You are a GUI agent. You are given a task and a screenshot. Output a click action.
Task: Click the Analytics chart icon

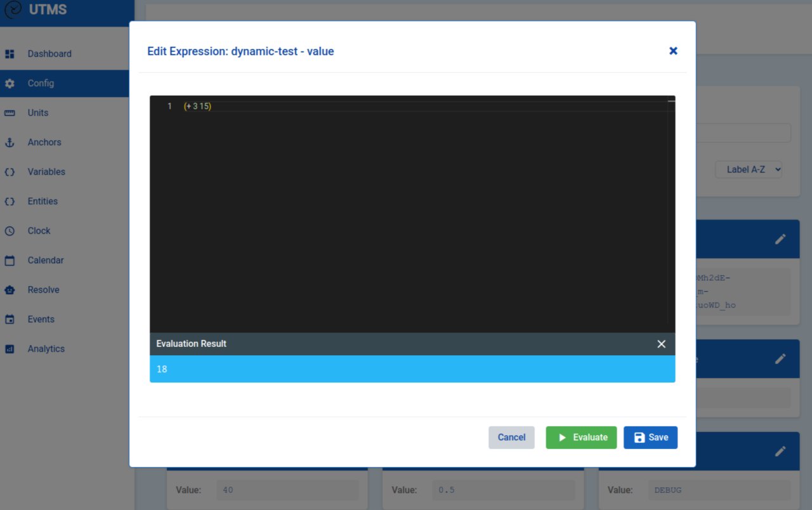tap(10, 349)
